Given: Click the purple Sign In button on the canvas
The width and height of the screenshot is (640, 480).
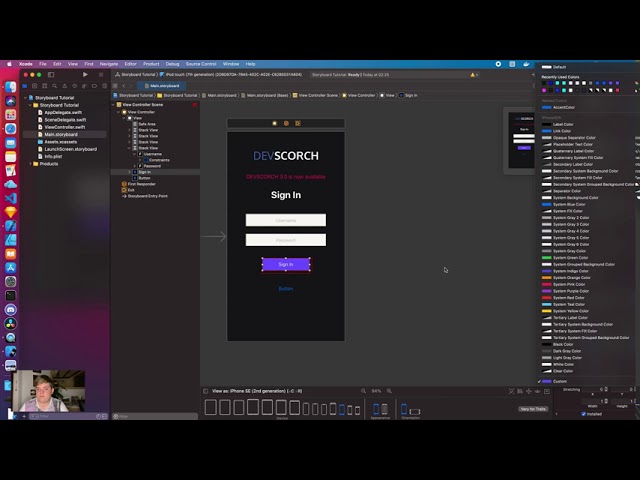Looking at the screenshot, I should click(286, 264).
